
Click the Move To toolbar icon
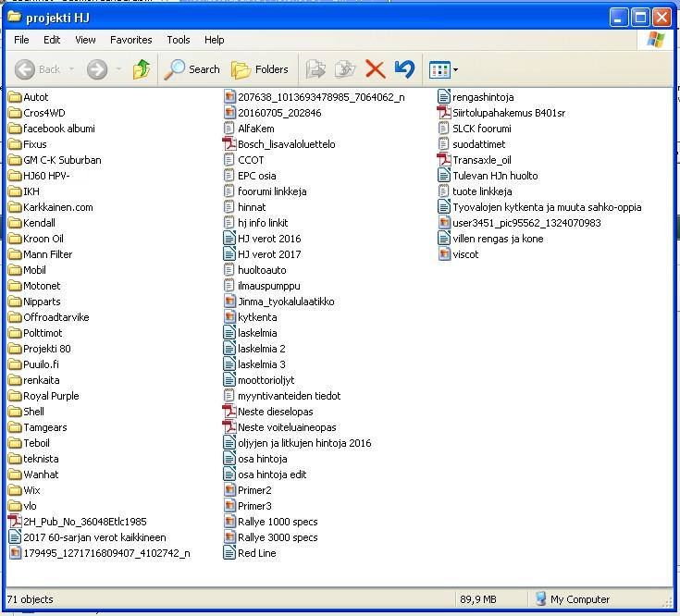coord(315,69)
